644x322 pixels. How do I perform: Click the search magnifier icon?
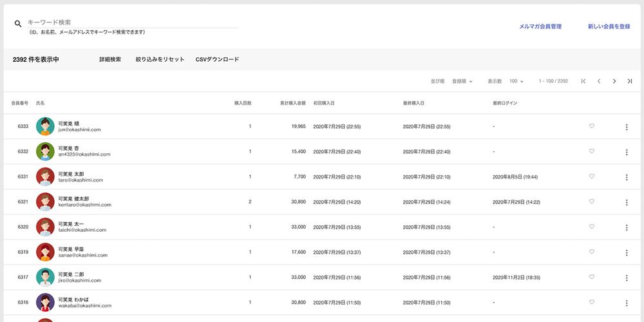[x=18, y=24]
